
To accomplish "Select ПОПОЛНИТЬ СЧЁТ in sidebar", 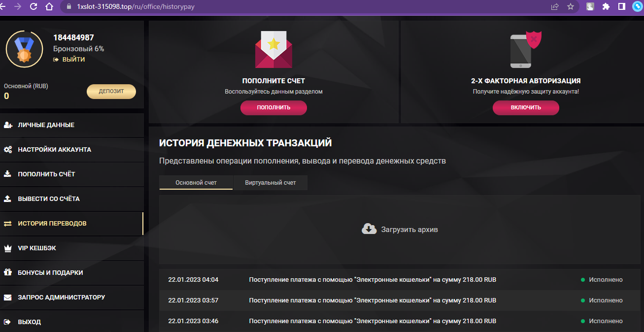I will coord(72,174).
